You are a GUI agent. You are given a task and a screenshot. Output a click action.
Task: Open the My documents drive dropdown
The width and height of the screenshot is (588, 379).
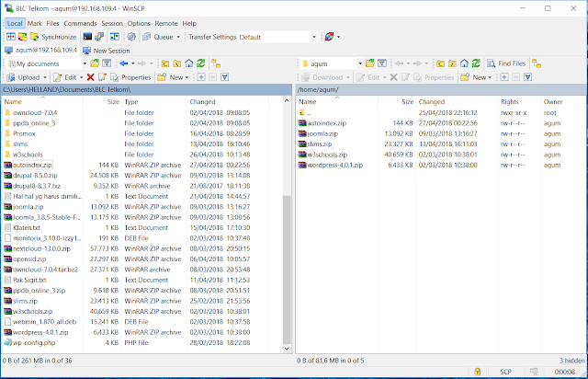(x=47, y=63)
